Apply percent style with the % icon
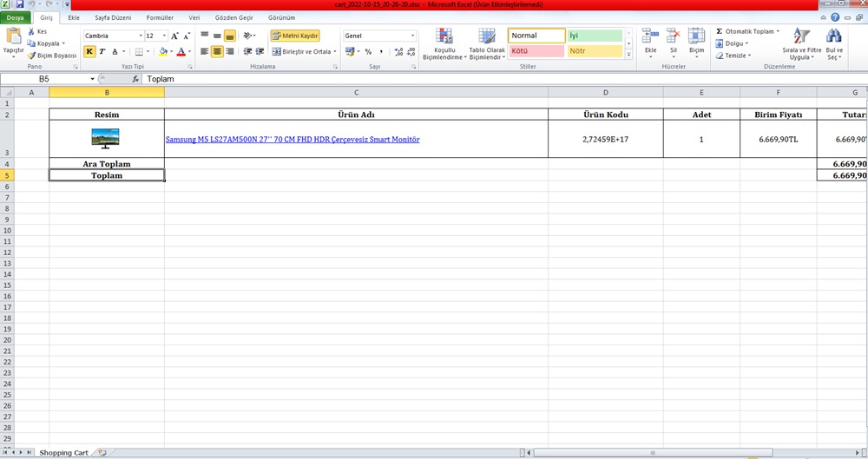 pyautogui.click(x=368, y=51)
